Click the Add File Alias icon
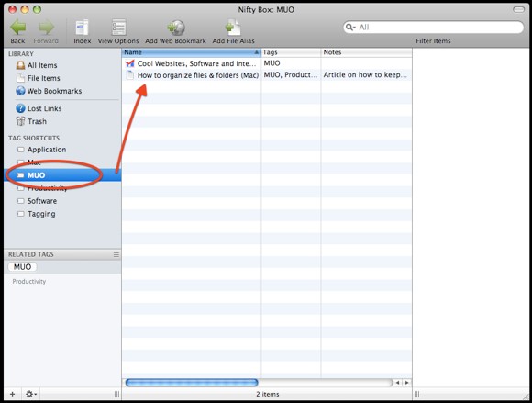The image size is (532, 403). click(233, 28)
